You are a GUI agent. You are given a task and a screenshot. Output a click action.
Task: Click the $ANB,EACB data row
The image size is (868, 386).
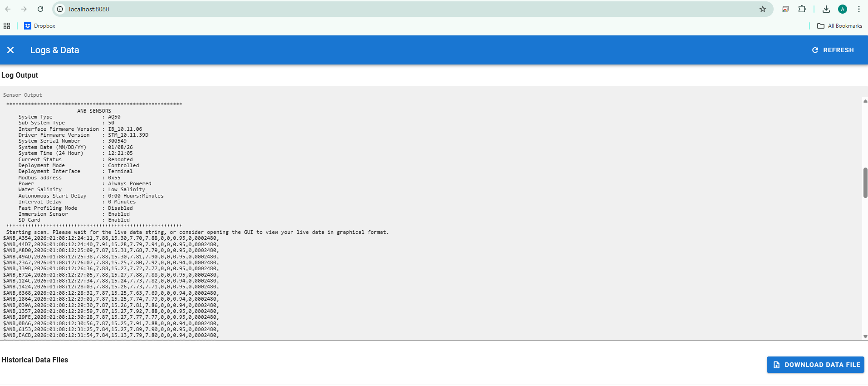coord(111,335)
